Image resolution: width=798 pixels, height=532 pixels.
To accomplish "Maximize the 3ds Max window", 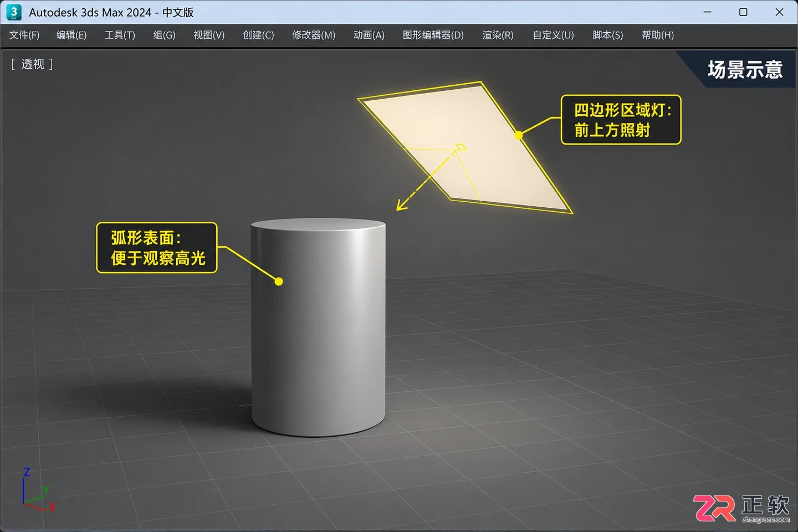I will (743, 12).
